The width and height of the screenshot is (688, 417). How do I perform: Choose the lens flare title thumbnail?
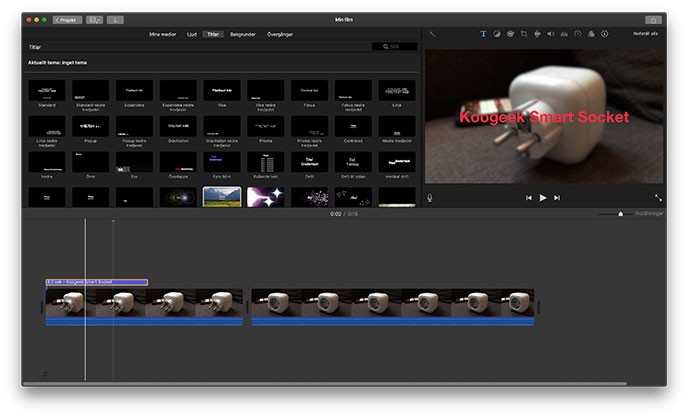click(178, 197)
